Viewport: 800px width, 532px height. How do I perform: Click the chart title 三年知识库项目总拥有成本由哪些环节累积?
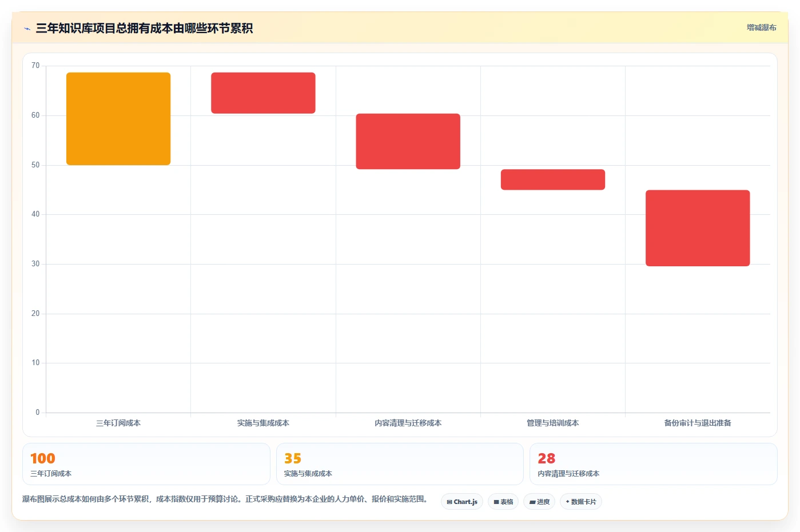point(144,29)
